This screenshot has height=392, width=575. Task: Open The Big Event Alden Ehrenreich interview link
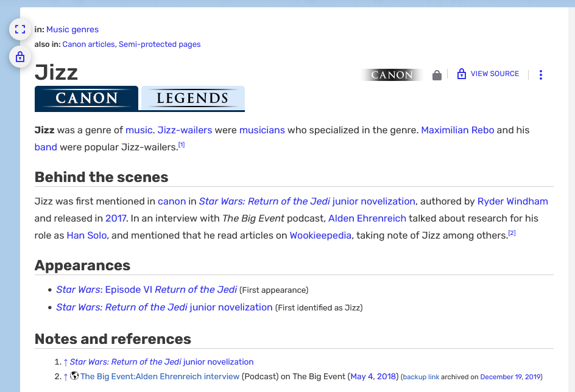point(160,376)
